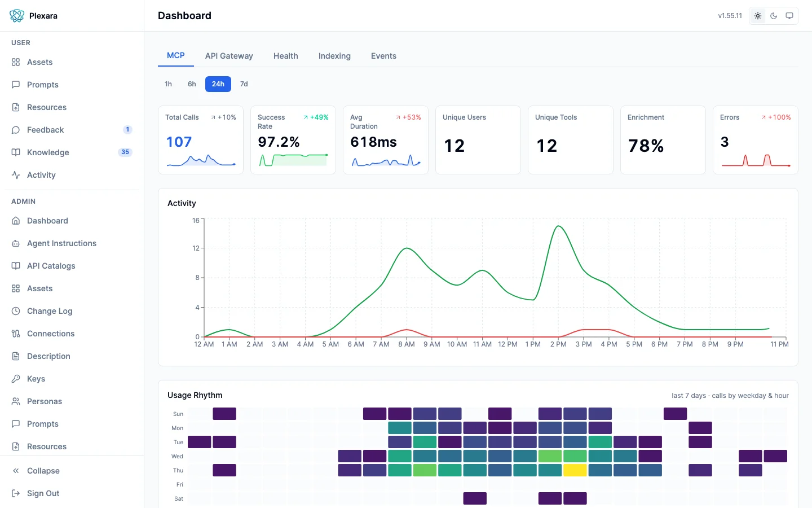The height and width of the screenshot is (508, 812).
Task: Click the Usage Rhythm heading
Action: pos(195,395)
